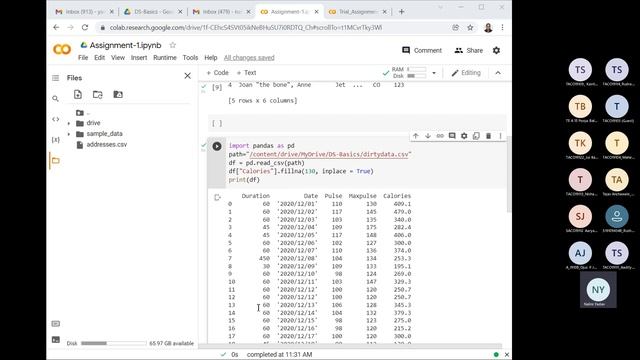The width and height of the screenshot is (640, 360).
Task: Open Editing mode dropdown
Action: [466, 73]
